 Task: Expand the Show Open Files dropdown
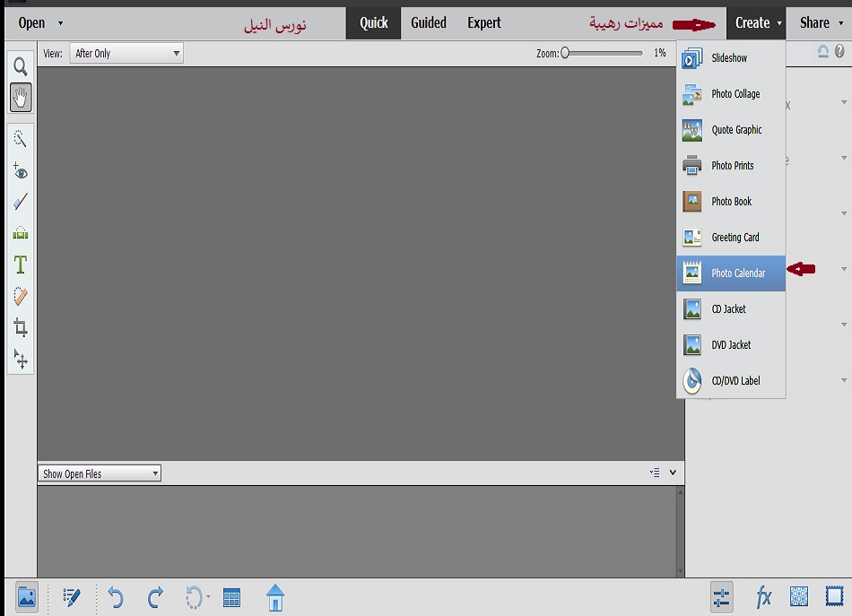[x=100, y=473]
